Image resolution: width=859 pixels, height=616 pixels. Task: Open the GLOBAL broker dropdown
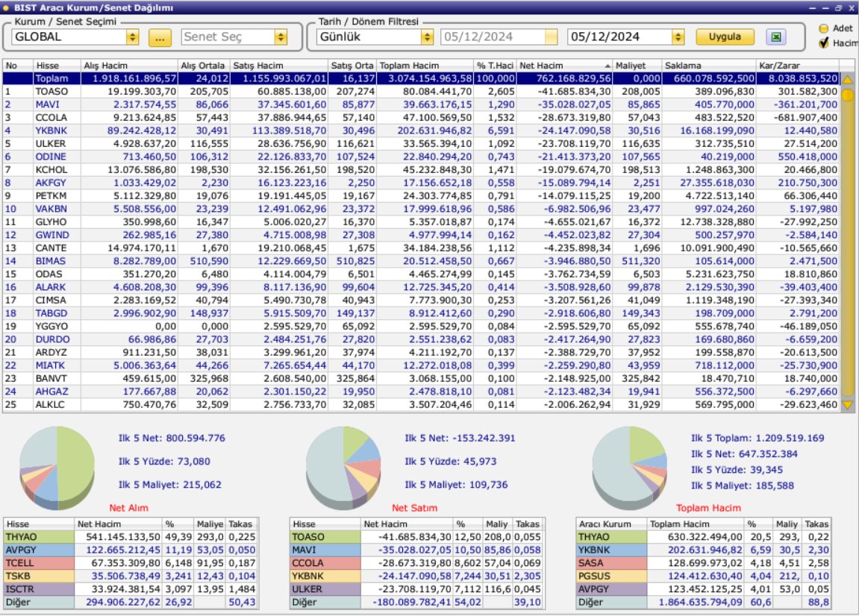pyautogui.click(x=133, y=37)
